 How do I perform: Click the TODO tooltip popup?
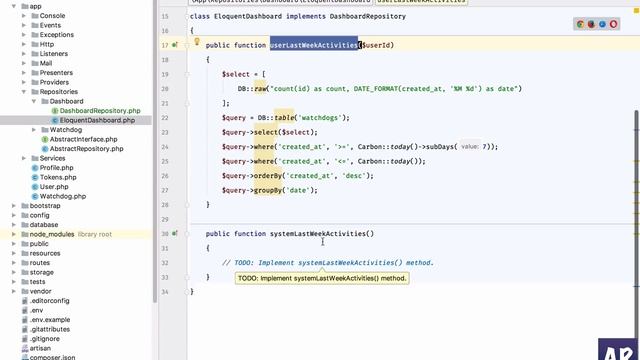[322, 278]
